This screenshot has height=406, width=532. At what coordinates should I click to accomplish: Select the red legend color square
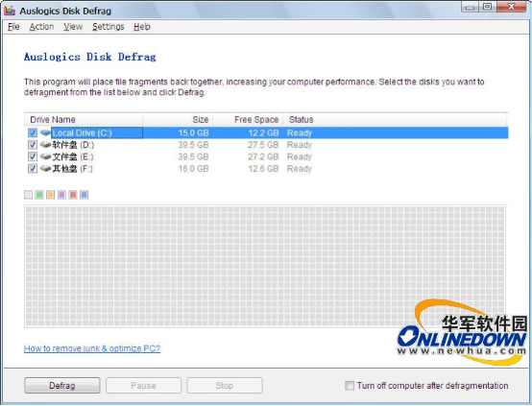(73, 195)
